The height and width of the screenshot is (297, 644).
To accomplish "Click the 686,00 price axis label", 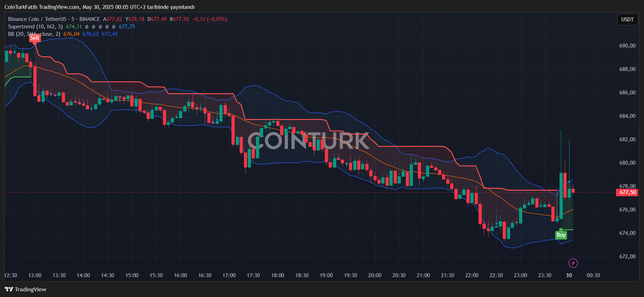I will (x=627, y=93).
